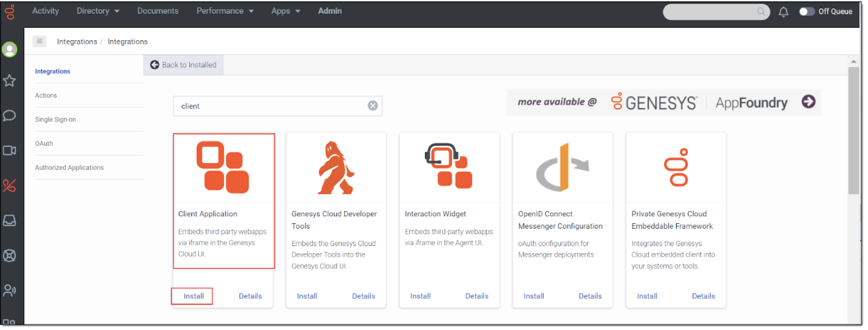The image size is (868, 330).
Task: Click the Genesys logo in top bar
Action: [10, 12]
